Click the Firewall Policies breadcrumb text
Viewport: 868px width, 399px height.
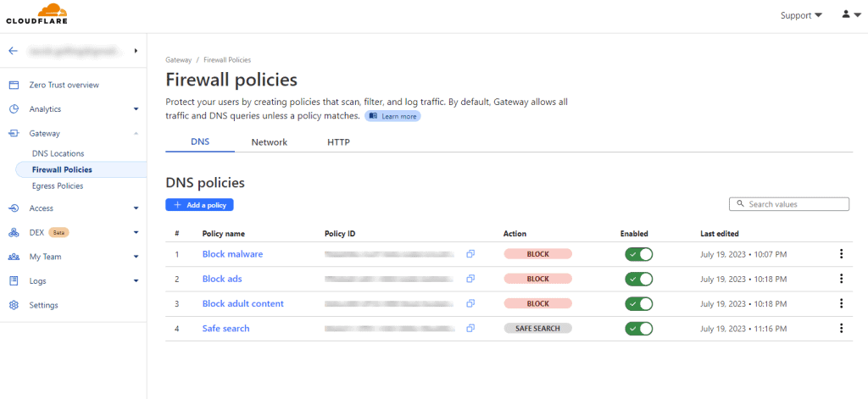pyautogui.click(x=227, y=60)
